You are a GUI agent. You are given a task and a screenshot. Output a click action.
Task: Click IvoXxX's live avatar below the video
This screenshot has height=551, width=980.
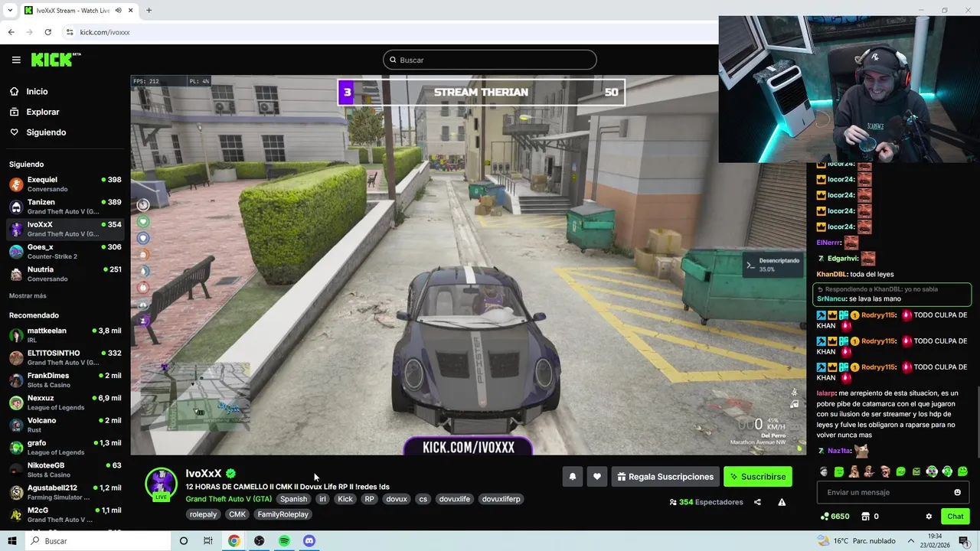pyautogui.click(x=161, y=484)
